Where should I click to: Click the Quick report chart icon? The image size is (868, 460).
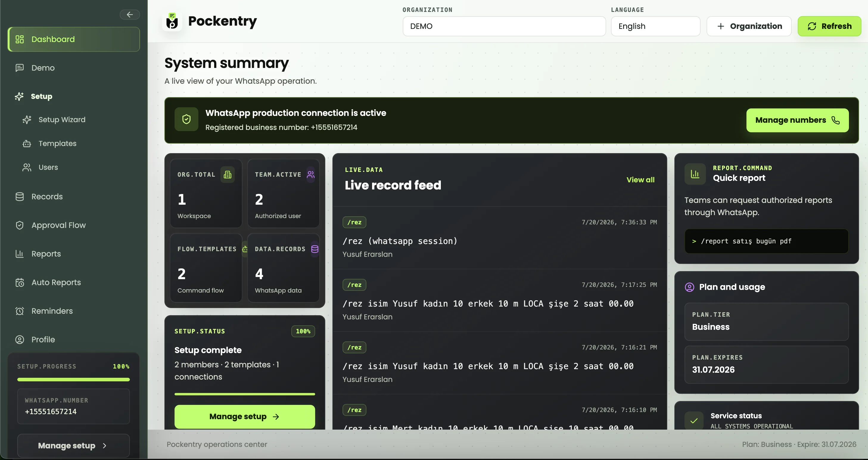click(x=695, y=174)
